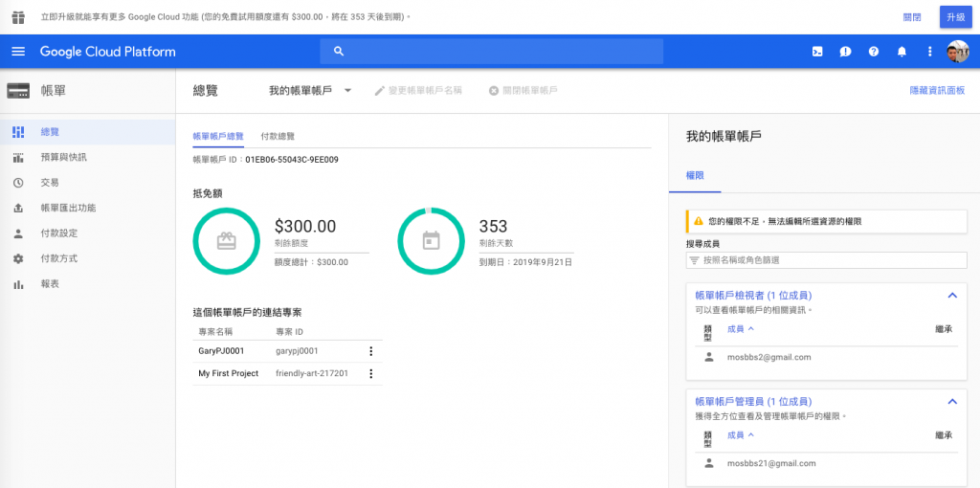980x488 pixels.
Task: Select the 權限 tab
Action: point(695,175)
